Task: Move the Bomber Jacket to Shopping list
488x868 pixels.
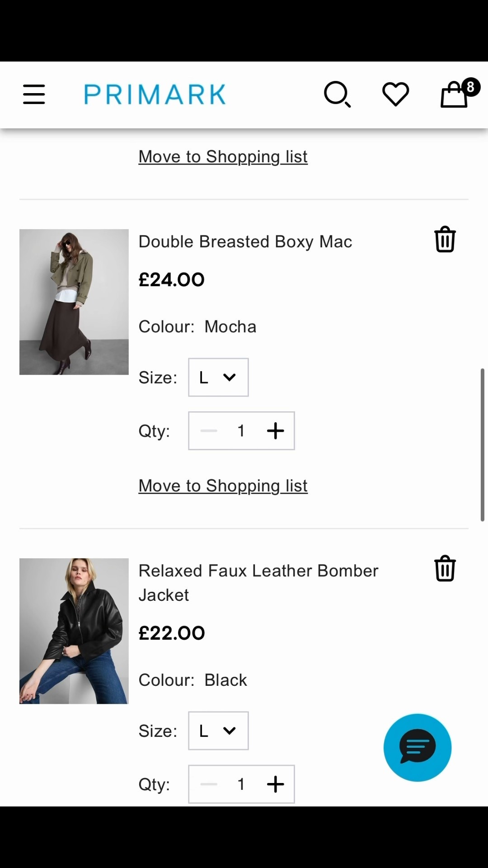Action: coord(223,156)
